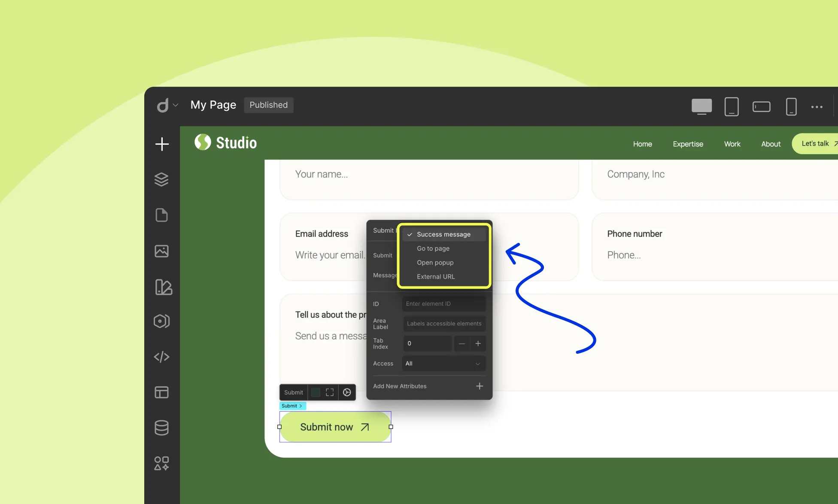838x504 pixels.
Task: Click the Submit label on element toolbar
Action: [x=294, y=392]
